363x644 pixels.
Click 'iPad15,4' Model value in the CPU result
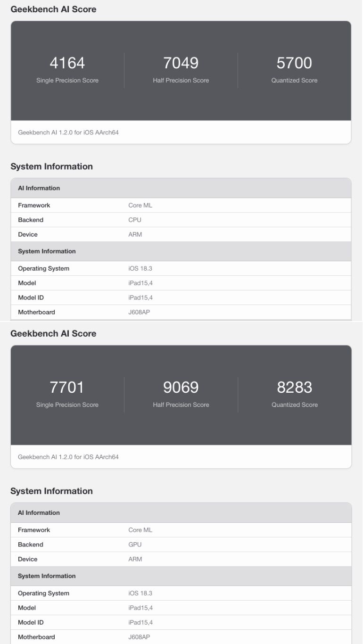pos(140,283)
